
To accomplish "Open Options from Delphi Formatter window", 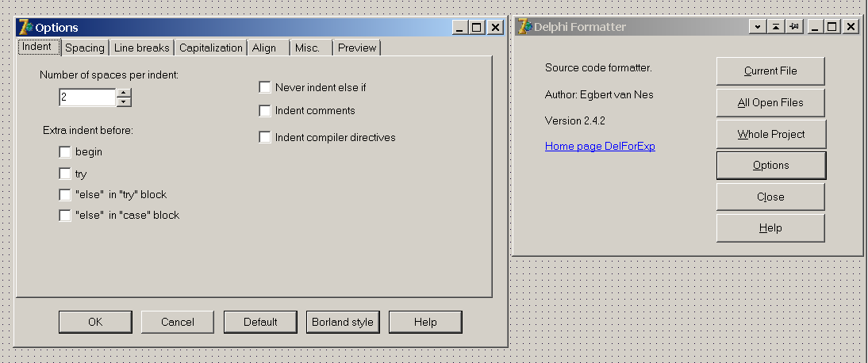I will [x=770, y=166].
